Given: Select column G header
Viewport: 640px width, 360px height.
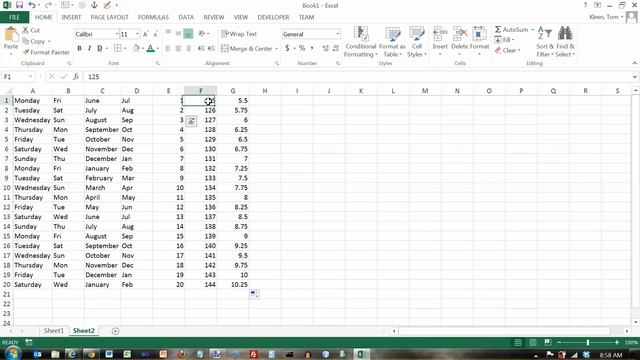Looking at the screenshot, I should coord(233,91).
